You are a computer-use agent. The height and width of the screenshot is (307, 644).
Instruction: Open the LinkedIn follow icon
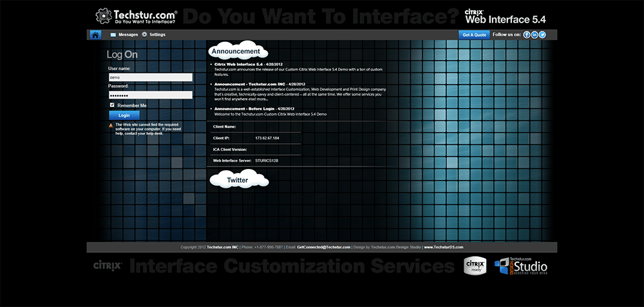[x=535, y=35]
